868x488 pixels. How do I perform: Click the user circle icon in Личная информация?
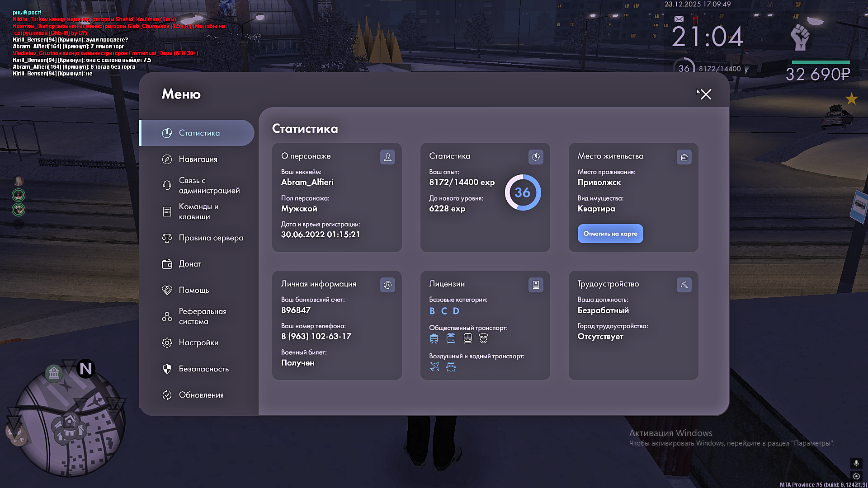(x=387, y=285)
